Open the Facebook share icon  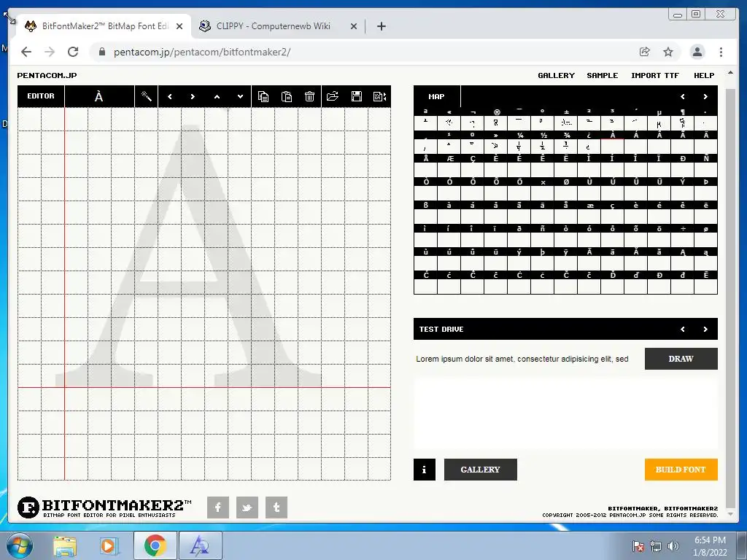click(x=217, y=507)
